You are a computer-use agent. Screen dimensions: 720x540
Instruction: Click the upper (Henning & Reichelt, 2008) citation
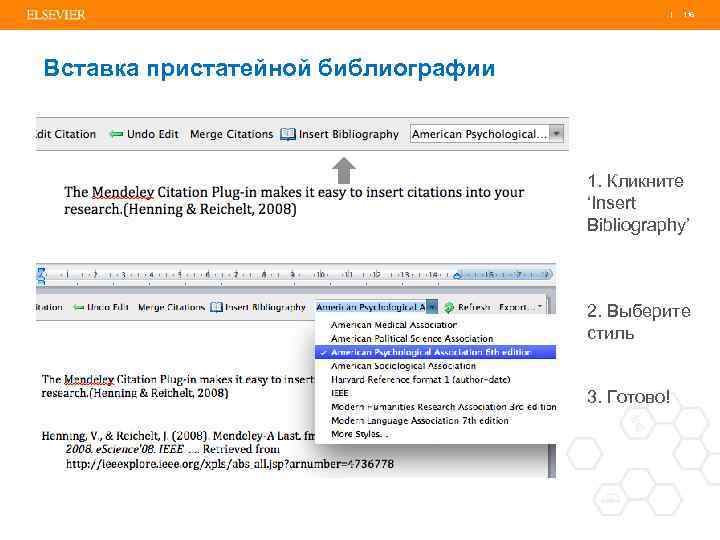(x=210, y=209)
